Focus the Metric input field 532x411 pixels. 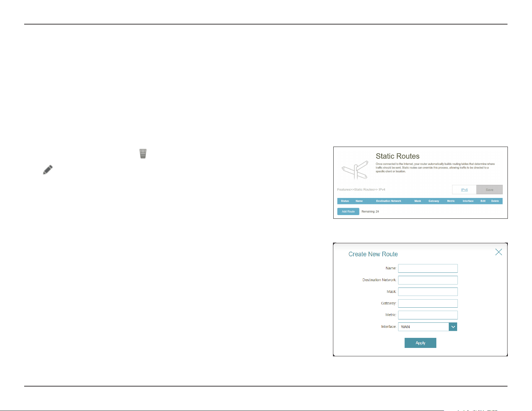pyautogui.click(x=428, y=315)
